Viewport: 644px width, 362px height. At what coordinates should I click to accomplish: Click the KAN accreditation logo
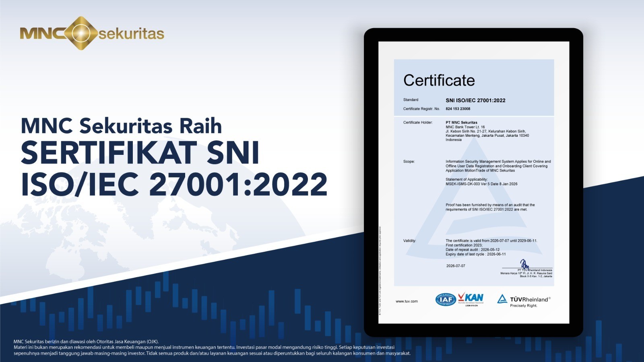(x=471, y=300)
